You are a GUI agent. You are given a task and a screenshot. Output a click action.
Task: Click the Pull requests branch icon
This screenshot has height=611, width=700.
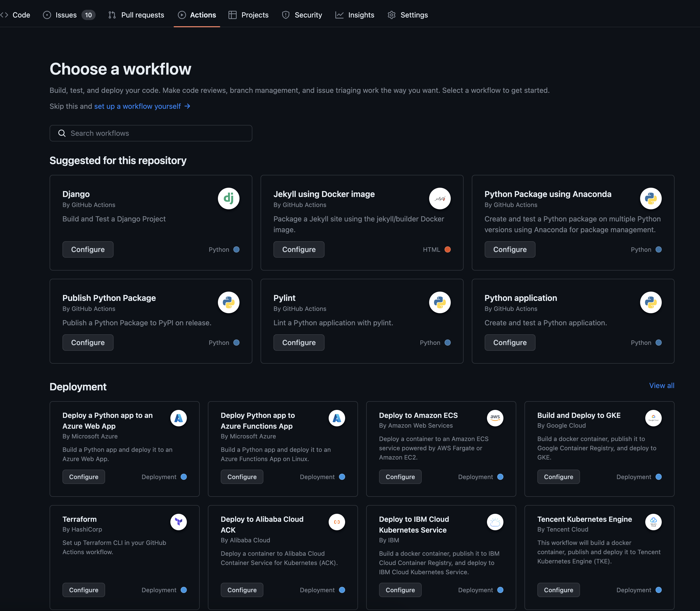click(x=112, y=15)
